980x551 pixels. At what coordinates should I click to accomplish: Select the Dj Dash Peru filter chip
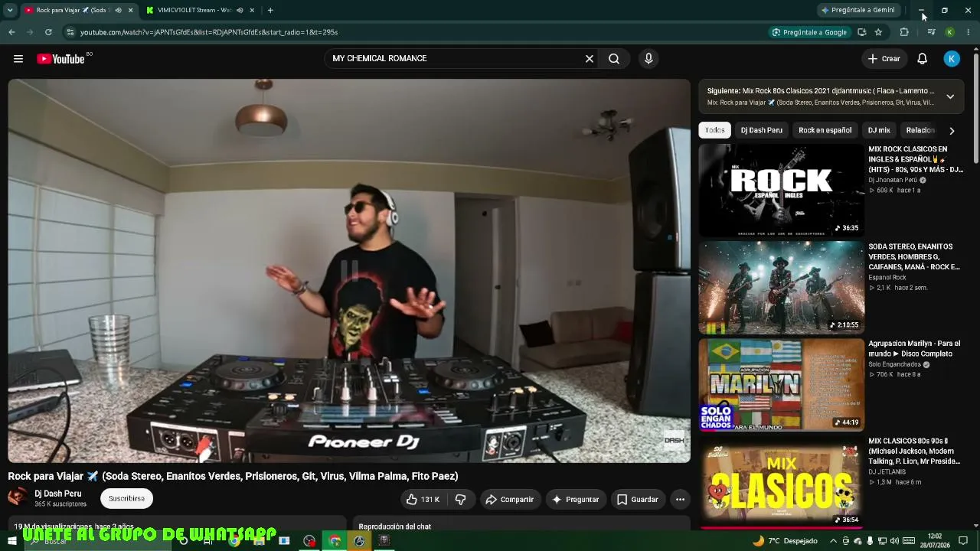pos(762,130)
